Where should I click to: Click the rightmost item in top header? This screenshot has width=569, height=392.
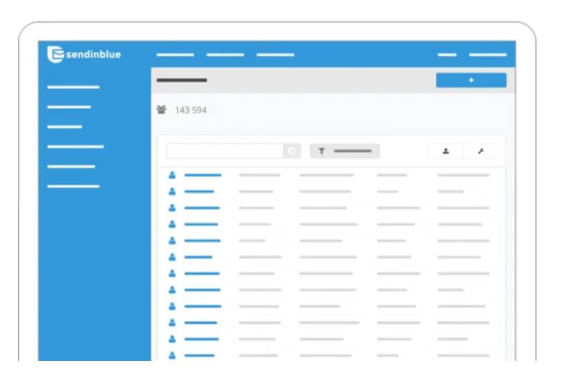click(487, 55)
